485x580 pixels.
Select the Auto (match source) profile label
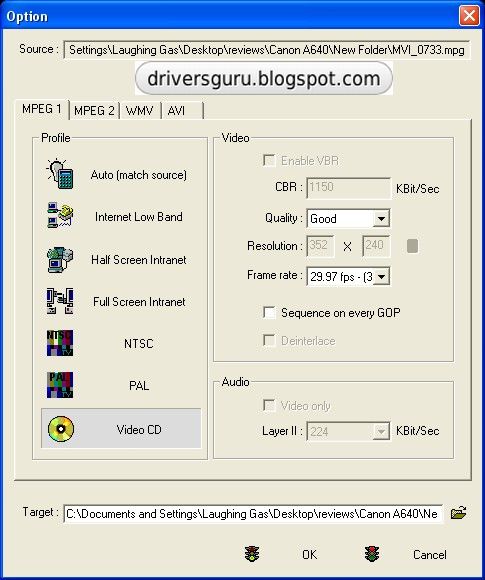pos(139,175)
